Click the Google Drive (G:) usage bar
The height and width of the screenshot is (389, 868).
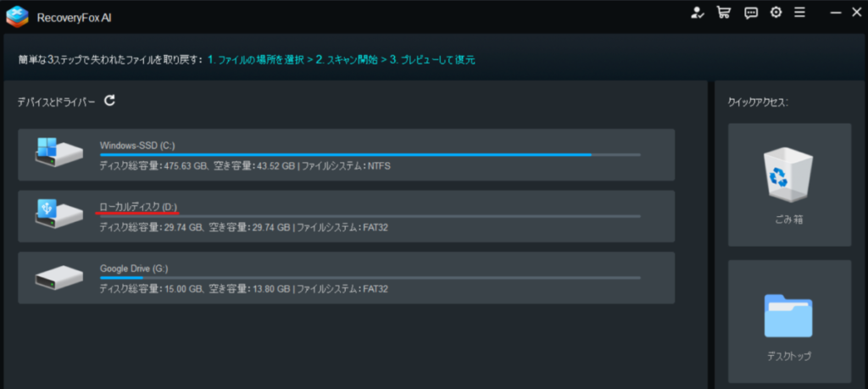coord(370,278)
